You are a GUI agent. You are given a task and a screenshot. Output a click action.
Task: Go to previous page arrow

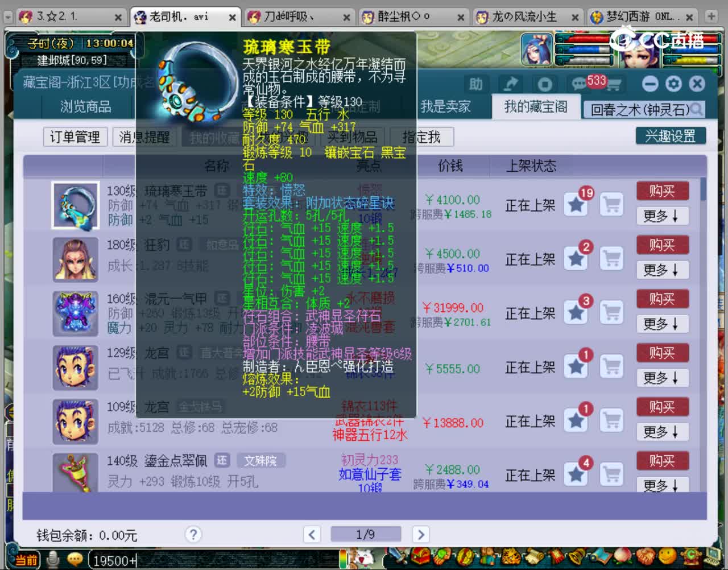pos(312,534)
